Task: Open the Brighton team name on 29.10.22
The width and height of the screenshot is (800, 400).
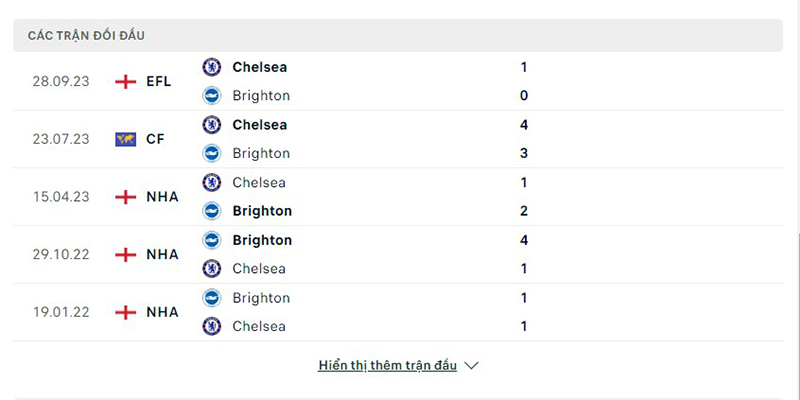Action: pos(262,240)
